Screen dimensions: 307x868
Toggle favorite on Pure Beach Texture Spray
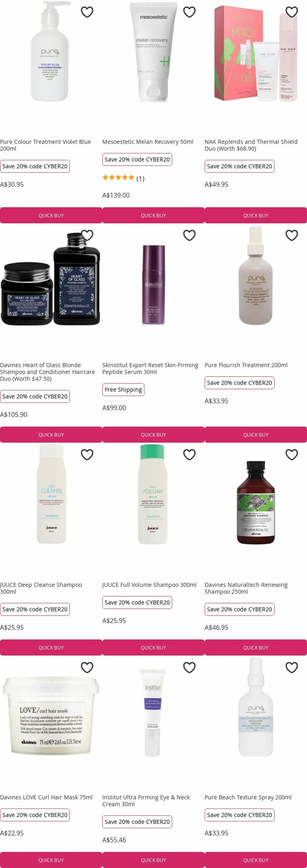click(x=291, y=667)
